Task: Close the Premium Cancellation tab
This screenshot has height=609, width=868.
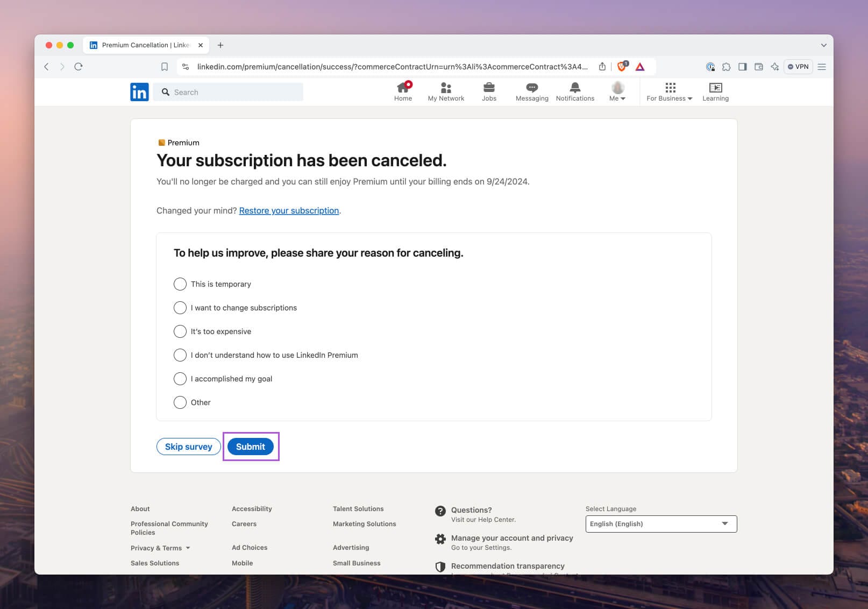Action: click(201, 45)
